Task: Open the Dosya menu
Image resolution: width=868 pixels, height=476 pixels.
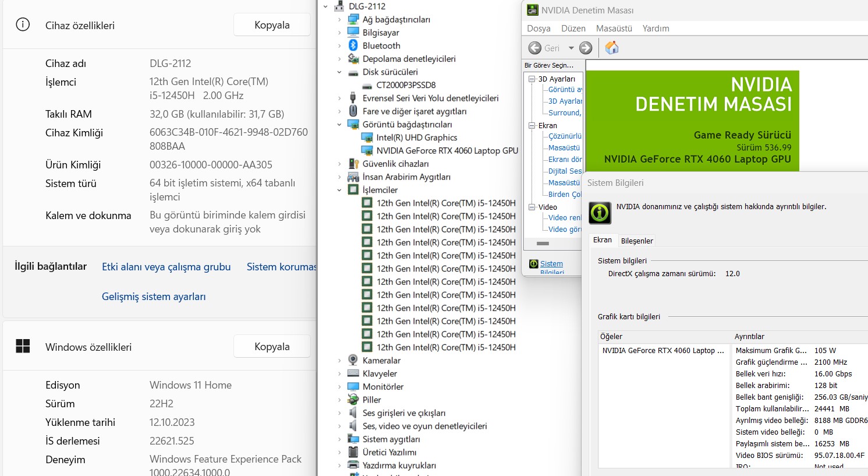Action: coord(538,28)
